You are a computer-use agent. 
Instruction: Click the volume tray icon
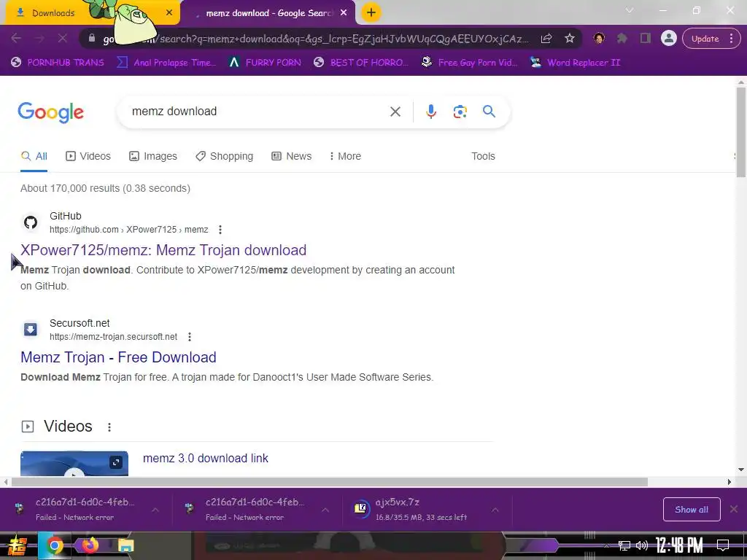click(x=642, y=545)
